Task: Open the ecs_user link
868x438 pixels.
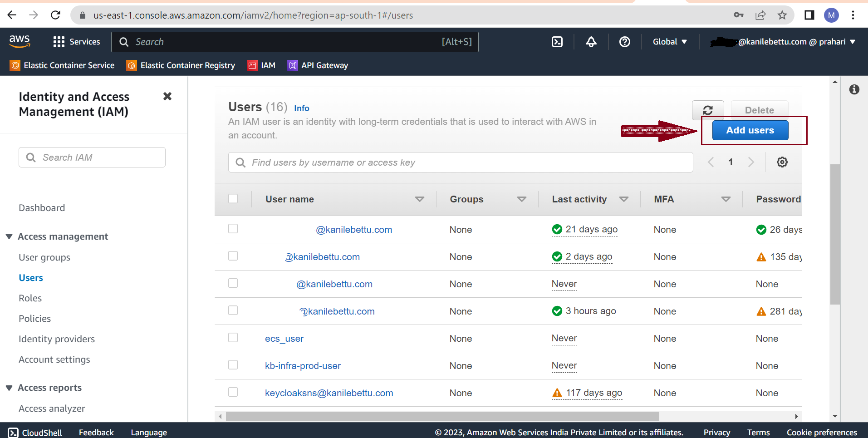Action: point(284,339)
